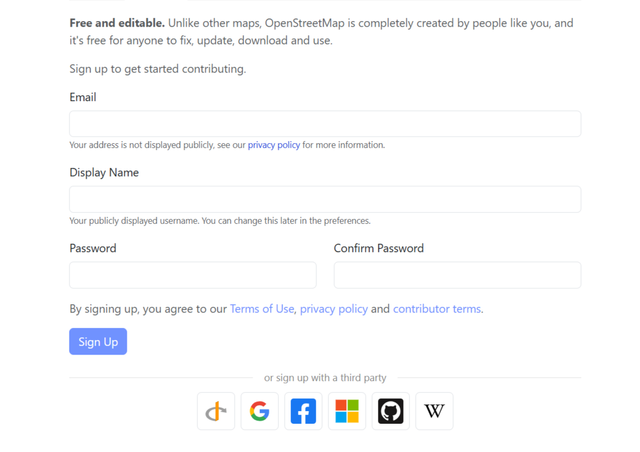
Task: Sign up using the Google icon
Action: pyautogui.click(x=260, y=411)
